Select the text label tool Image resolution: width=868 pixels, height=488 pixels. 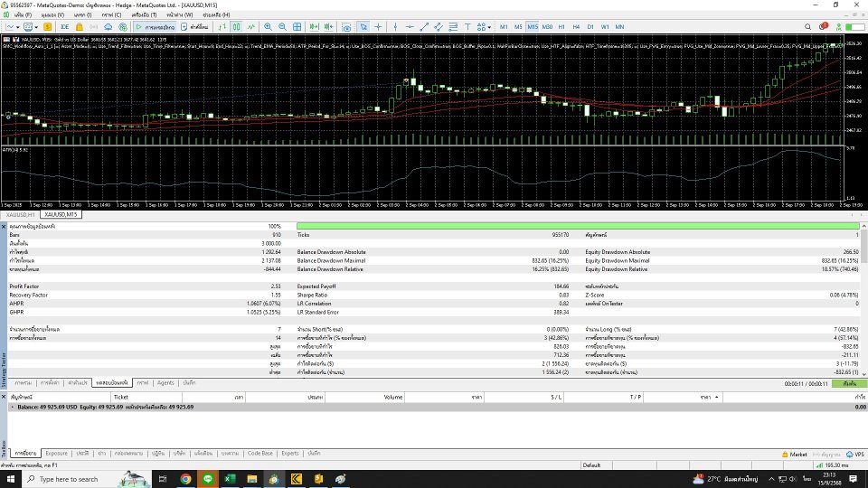click(467, 27)
